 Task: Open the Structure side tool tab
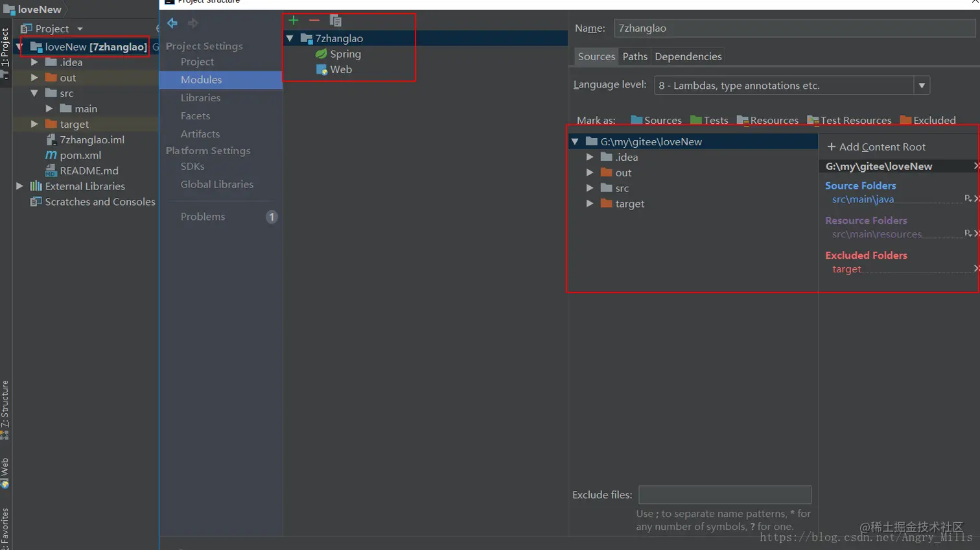tap(5, 410)
